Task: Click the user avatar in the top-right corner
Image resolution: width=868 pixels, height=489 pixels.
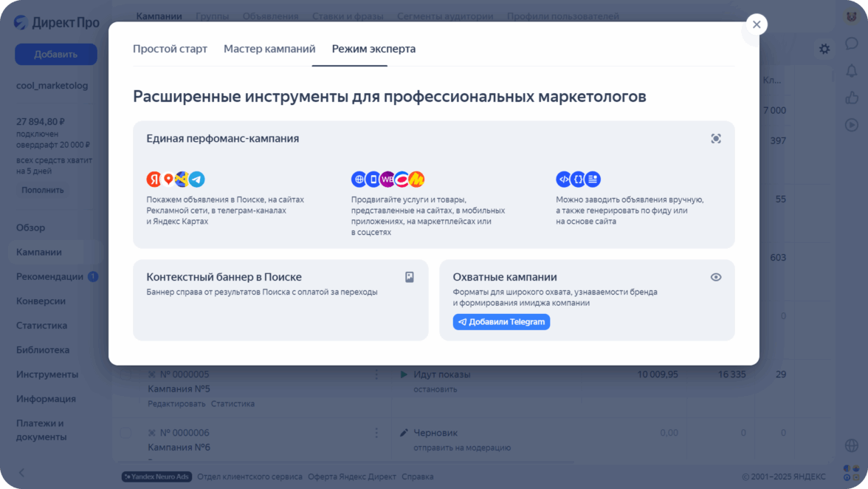Action: (x=852, y=16)
